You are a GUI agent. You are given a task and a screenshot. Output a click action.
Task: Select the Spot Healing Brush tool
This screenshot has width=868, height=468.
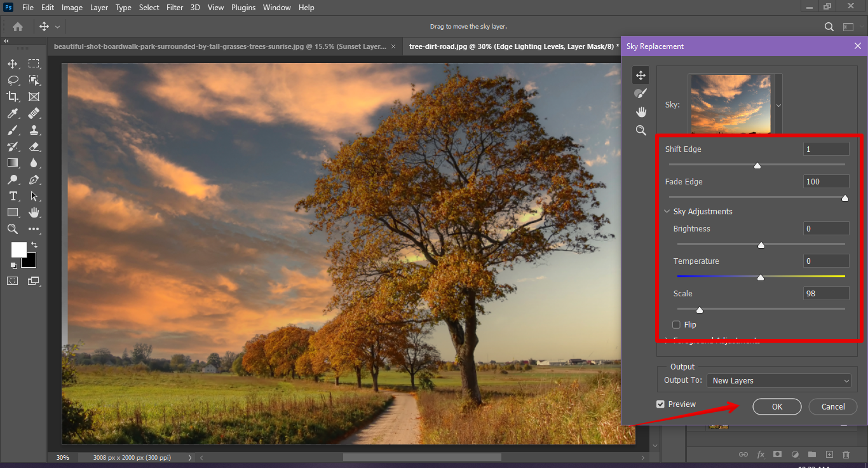(x=34, y=113)
